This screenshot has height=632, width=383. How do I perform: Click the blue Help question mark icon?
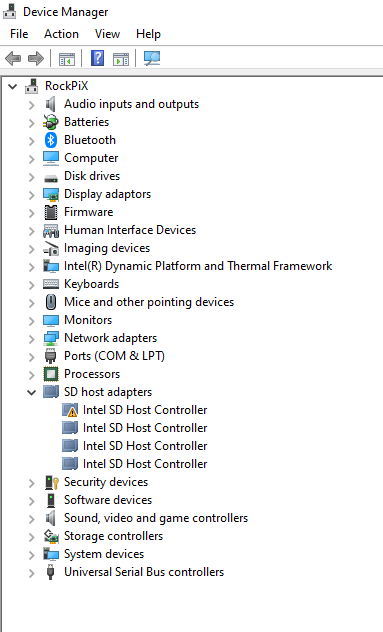point(98,58)
